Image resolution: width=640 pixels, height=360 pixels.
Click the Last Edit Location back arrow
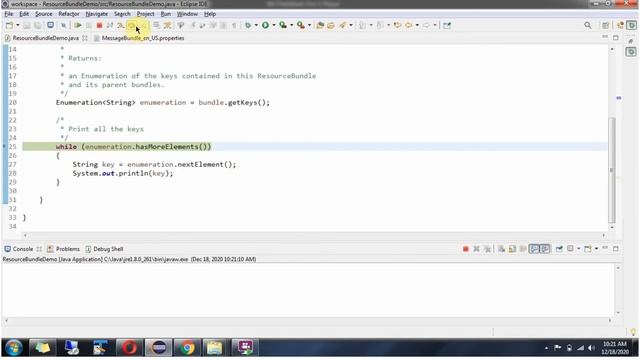(397, 25)
